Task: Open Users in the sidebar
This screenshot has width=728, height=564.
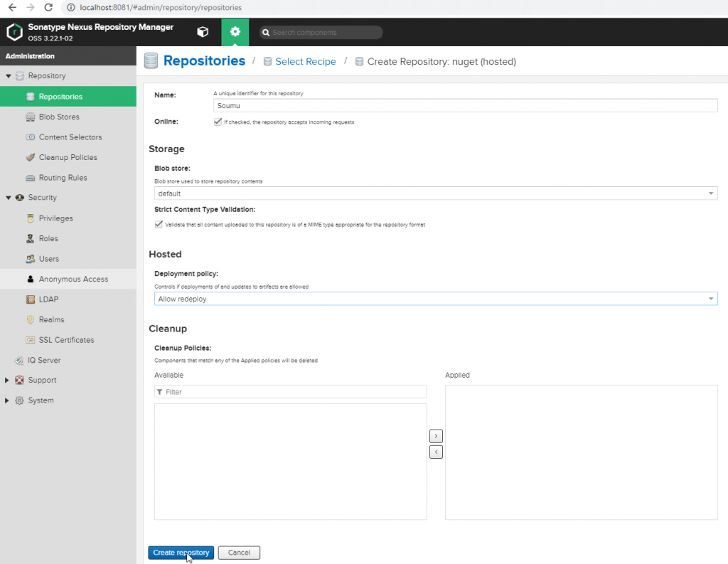Action: click(68, 259)
